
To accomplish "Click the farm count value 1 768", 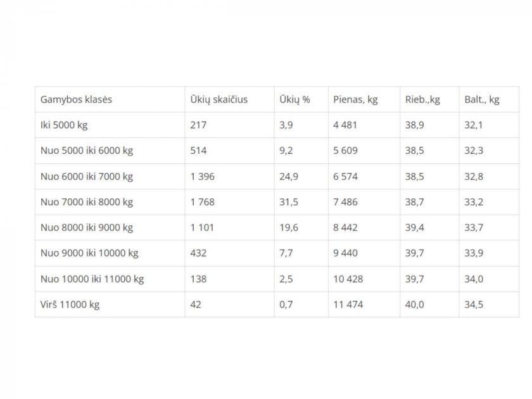I will (203, 202).
